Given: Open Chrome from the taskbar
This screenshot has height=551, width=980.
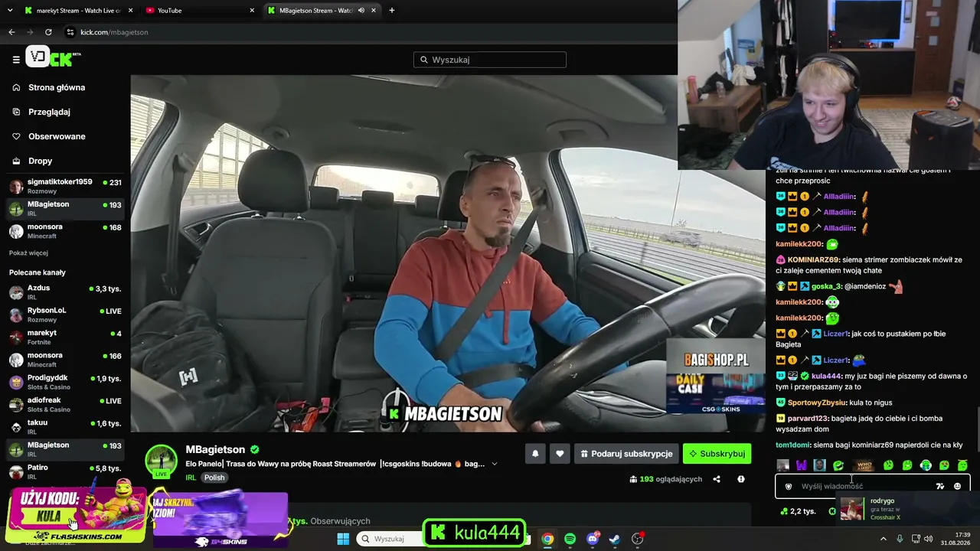Looking at the screenshot, I should coord(547,539).
